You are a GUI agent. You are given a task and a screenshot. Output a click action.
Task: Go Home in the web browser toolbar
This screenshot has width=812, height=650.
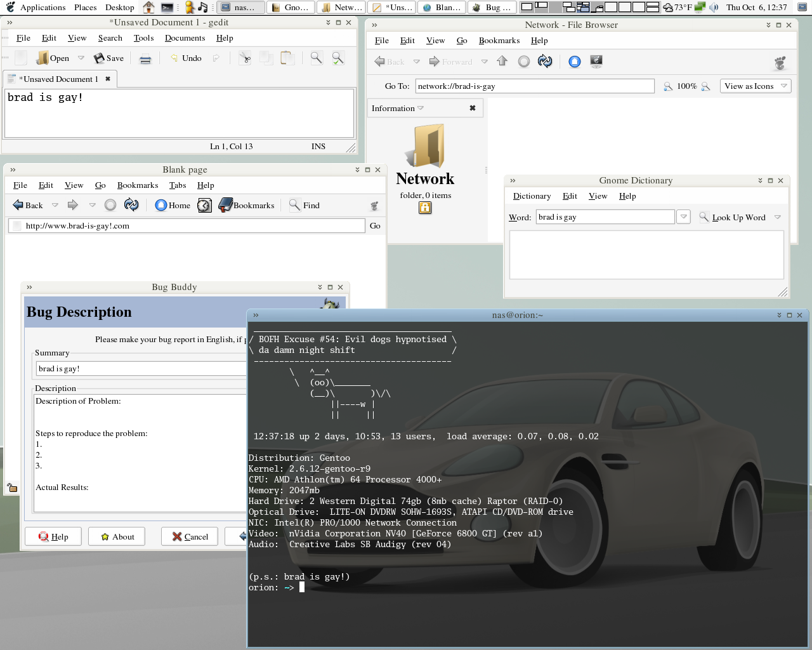coord(173,205)
